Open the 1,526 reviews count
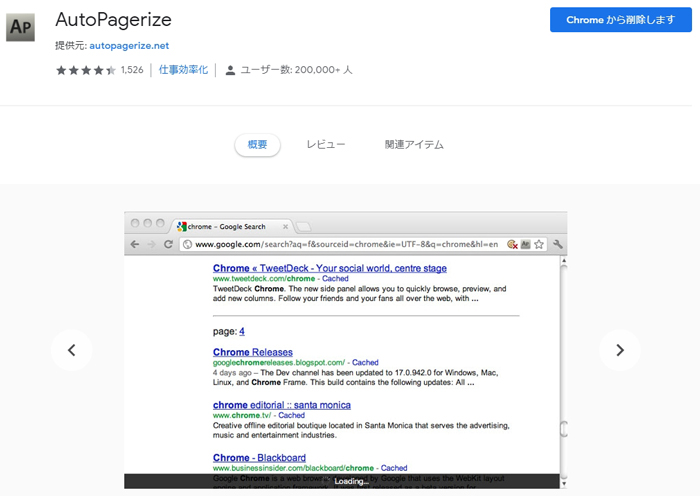The height and width of the screenshot is (496, 700). pyautogui.click(x=132, y=70)
